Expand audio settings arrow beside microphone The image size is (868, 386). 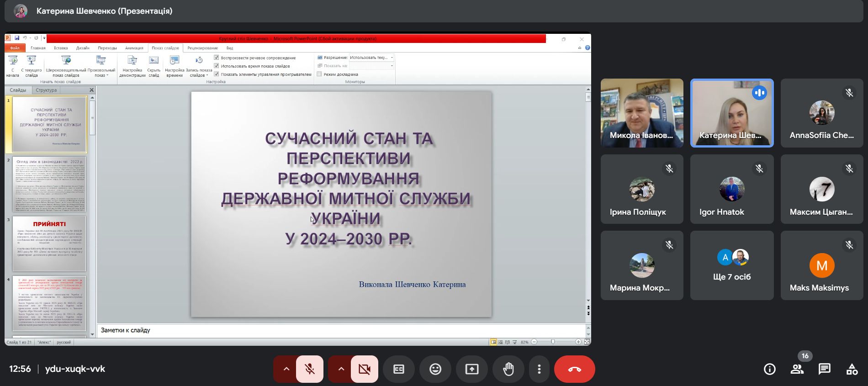pos(286,369)
